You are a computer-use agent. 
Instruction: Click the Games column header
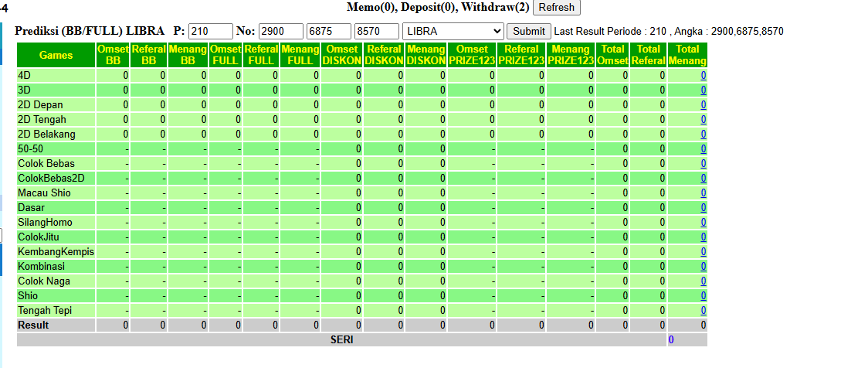click(x=56, y=55)
